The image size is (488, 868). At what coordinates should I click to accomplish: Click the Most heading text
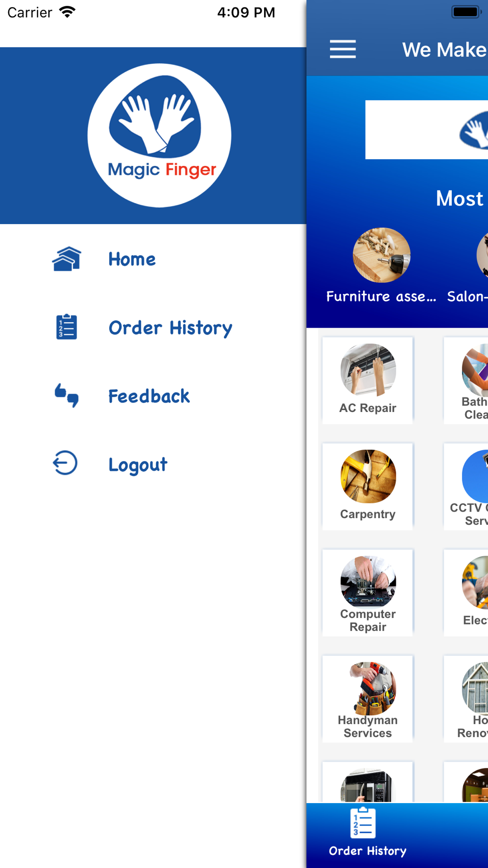[x=460, y=198]
